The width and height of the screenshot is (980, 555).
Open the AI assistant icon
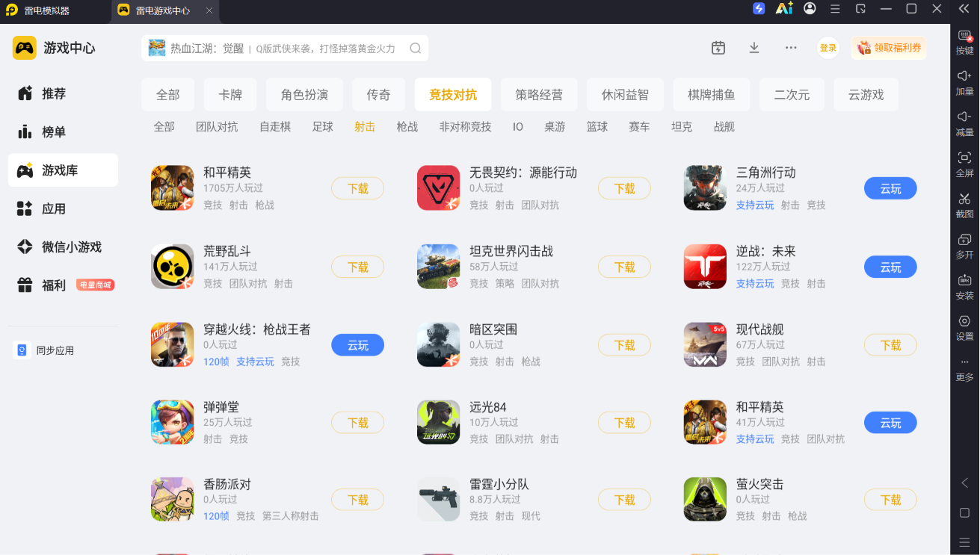(x=784, y=9)
